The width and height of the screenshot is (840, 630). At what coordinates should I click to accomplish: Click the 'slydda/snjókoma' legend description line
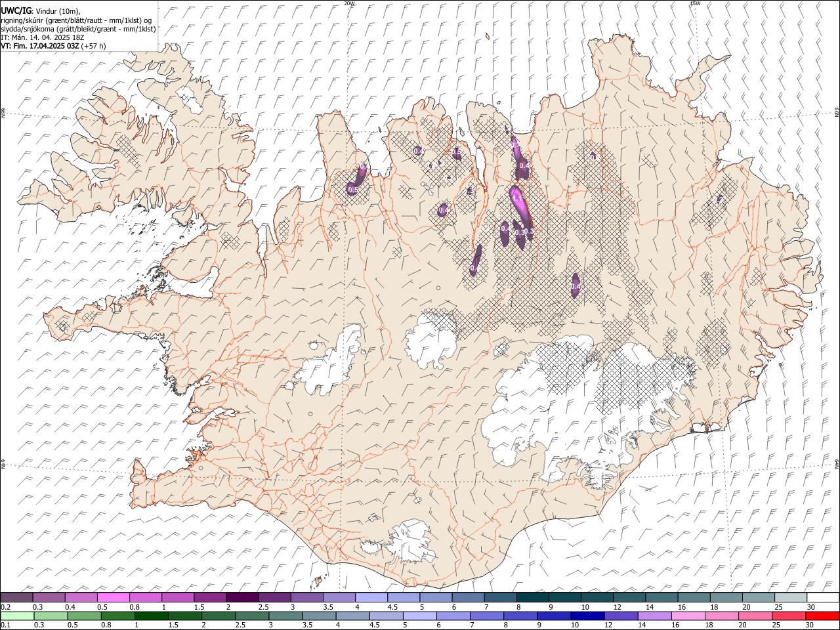click(78, 29)
